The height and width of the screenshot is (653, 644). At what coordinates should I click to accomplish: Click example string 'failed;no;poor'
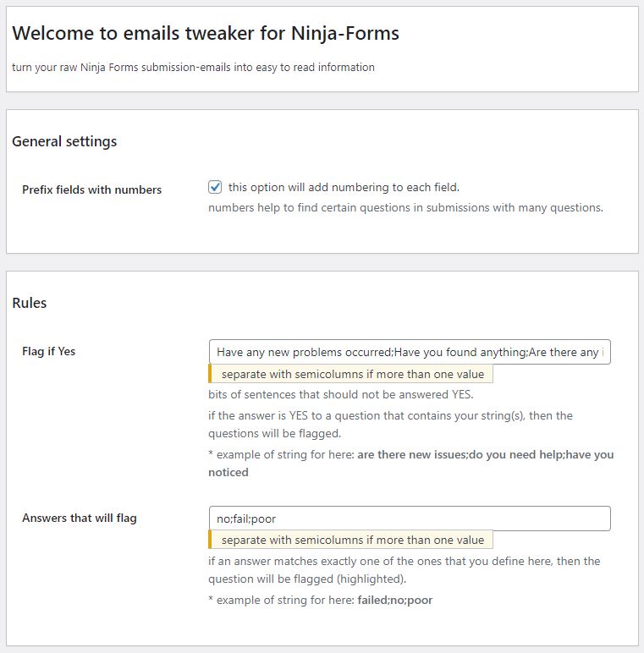[x=395, y=600]
